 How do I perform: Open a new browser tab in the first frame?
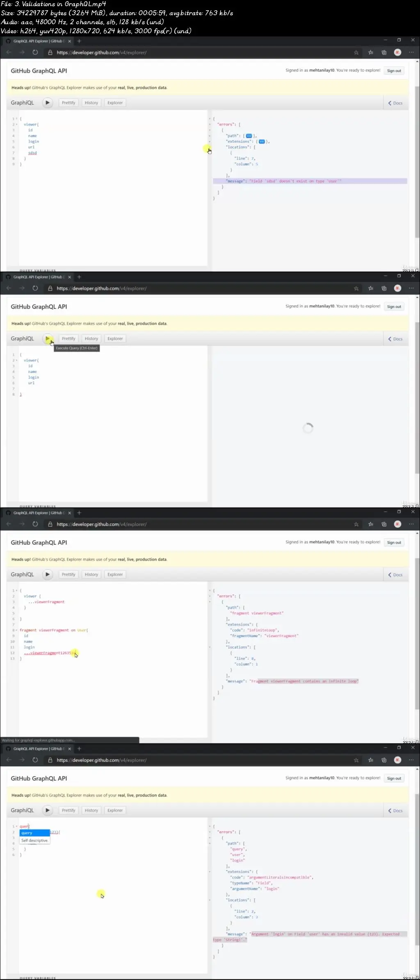click(79, 41)
